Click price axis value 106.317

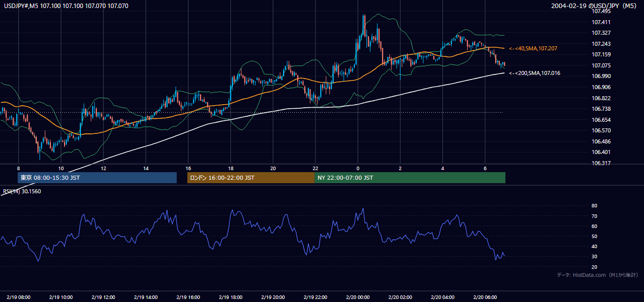(x=601, y=163)
